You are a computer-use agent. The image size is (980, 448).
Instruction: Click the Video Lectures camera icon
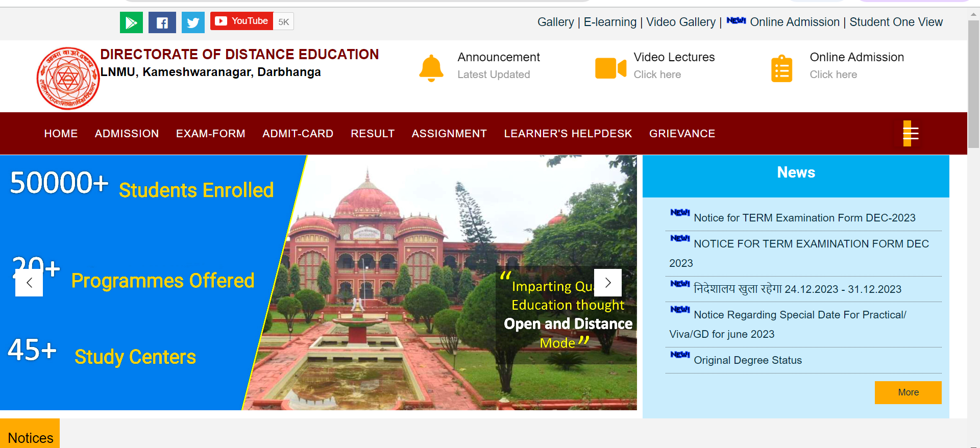[610, 68]
